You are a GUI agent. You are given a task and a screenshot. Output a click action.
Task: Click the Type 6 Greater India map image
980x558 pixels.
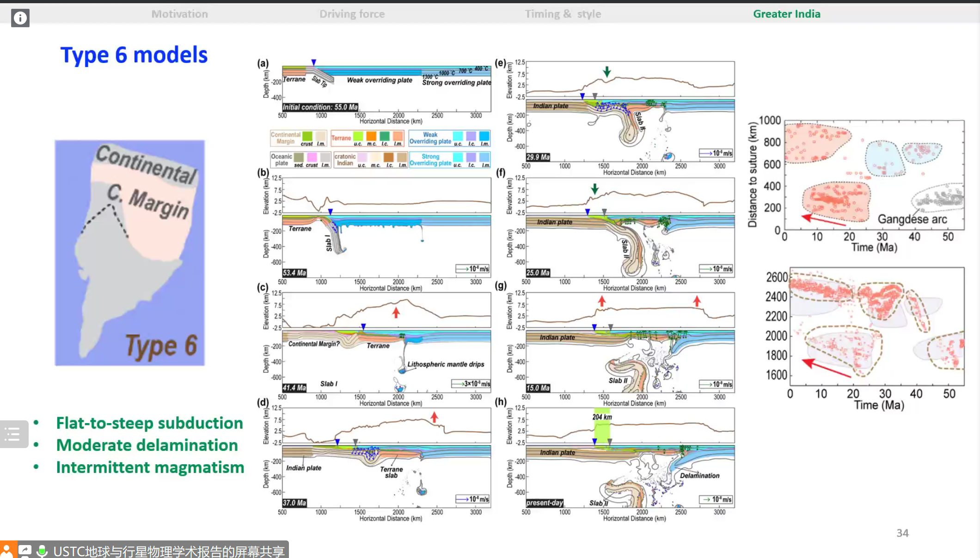(130, 253)
